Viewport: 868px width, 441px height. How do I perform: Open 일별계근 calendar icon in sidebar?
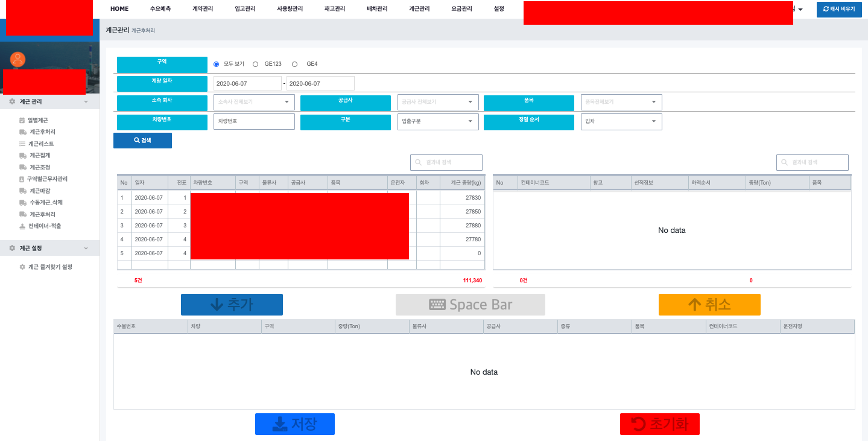coord(22,120)
